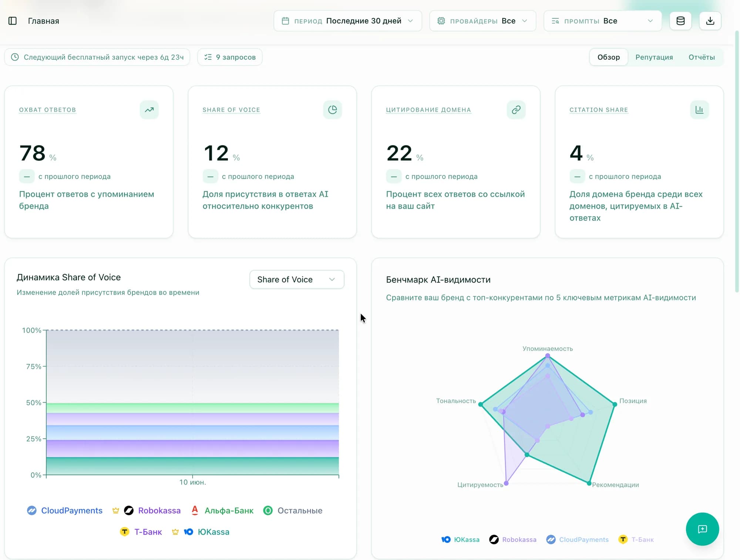This screenshot has height=560, width=740.
Task: Toggle ЮKassa in benchmark radar legend
Action: click(x=460, y=540)
